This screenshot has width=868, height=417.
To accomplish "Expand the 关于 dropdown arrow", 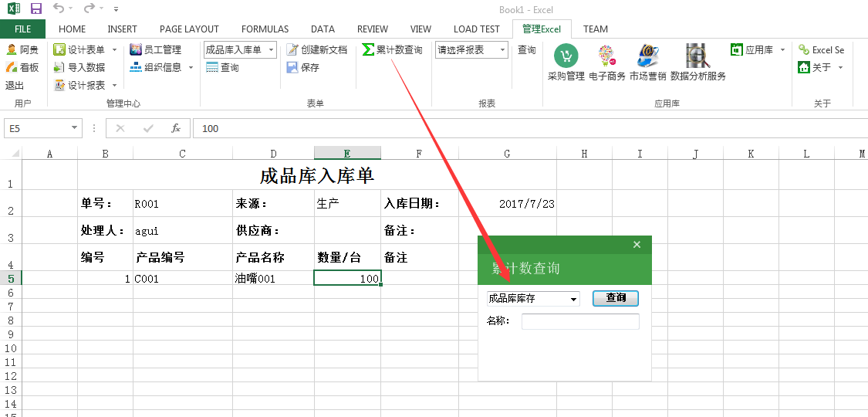I will point(840,67).
